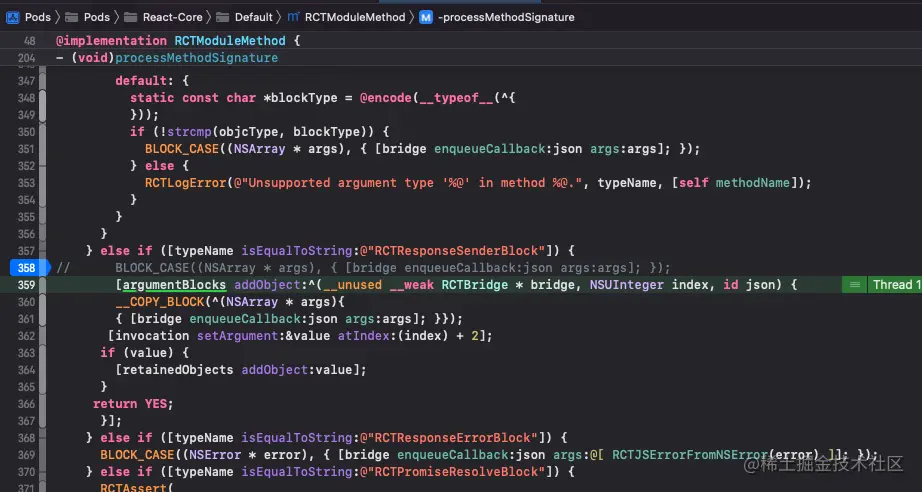This screenshot has width=922, height=492.
Task: Click the Thread 1 execution annotation
Action: 894,285
